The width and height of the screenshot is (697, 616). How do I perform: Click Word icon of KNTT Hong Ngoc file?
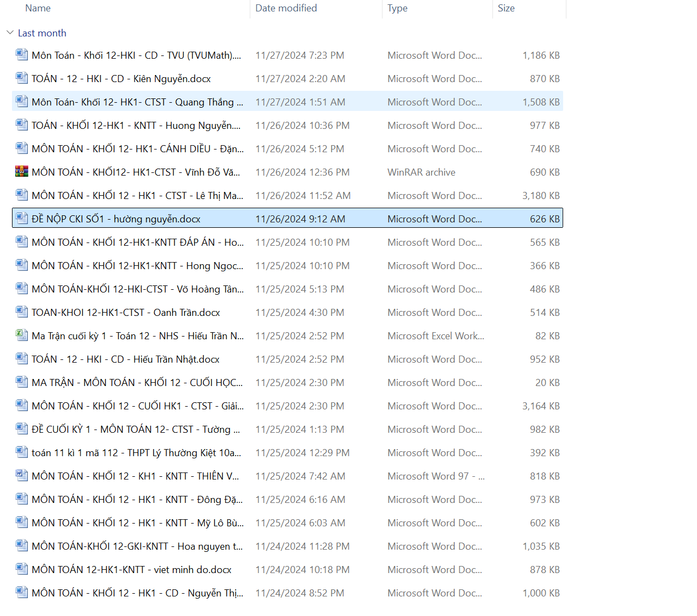[21, 265]
